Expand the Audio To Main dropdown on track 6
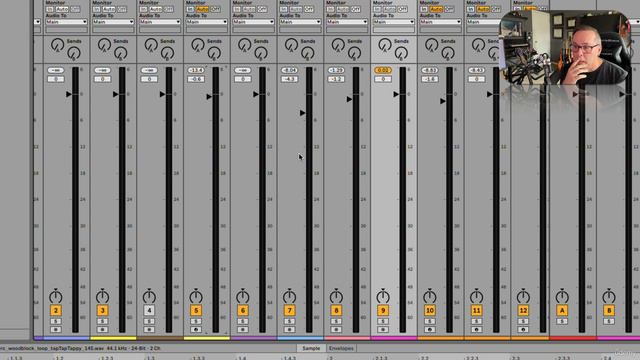Image resolution: width=640 pixels, height=360 pixels. tap(253, 22)
